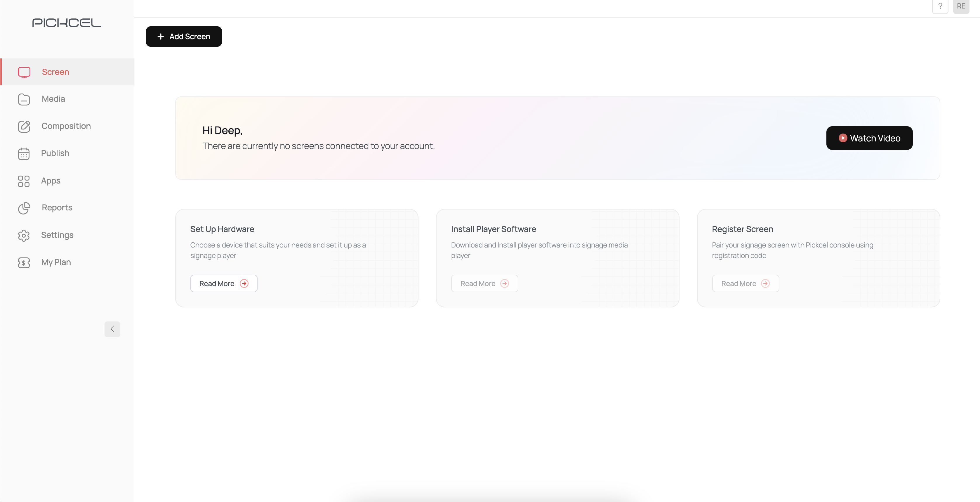Image resolution: width=980 pixels, height=502 pixels.
Task: Click the Set Up Hardware card title
Action: (222, 229)
